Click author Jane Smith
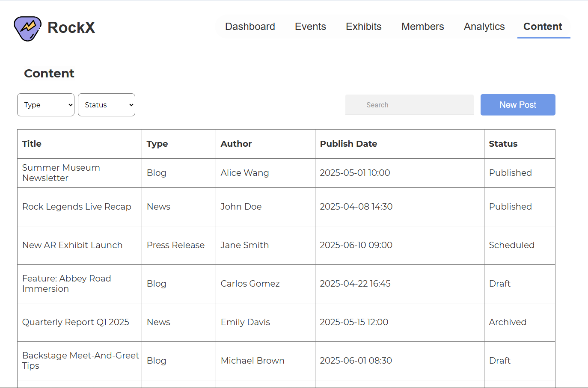588x388 pixels. pyautogui.click(x=245, y=245)
